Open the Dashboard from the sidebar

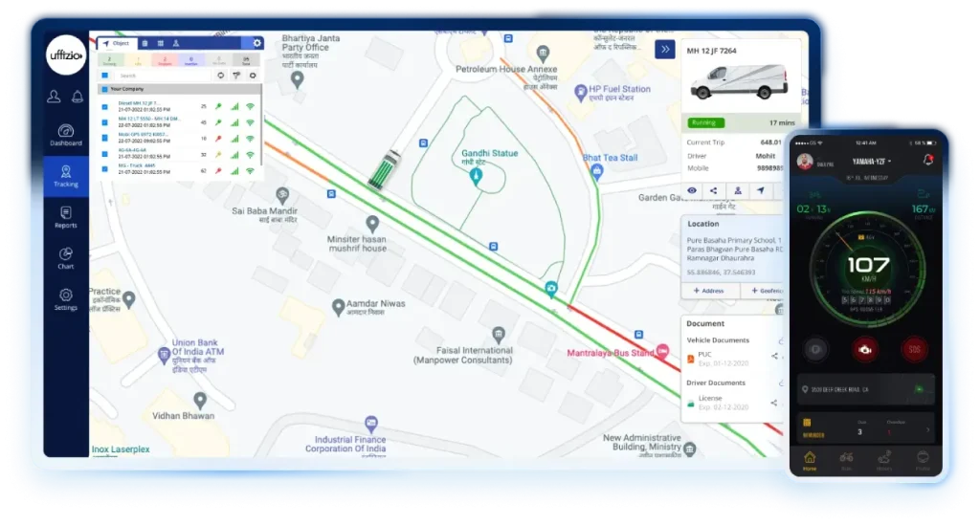tap(66, 135)
